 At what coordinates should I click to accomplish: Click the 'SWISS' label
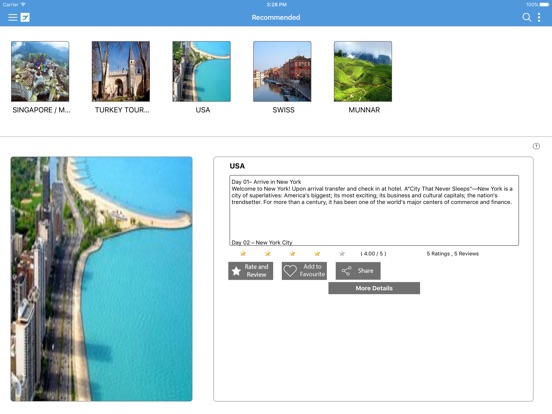(x=283, y=110)
